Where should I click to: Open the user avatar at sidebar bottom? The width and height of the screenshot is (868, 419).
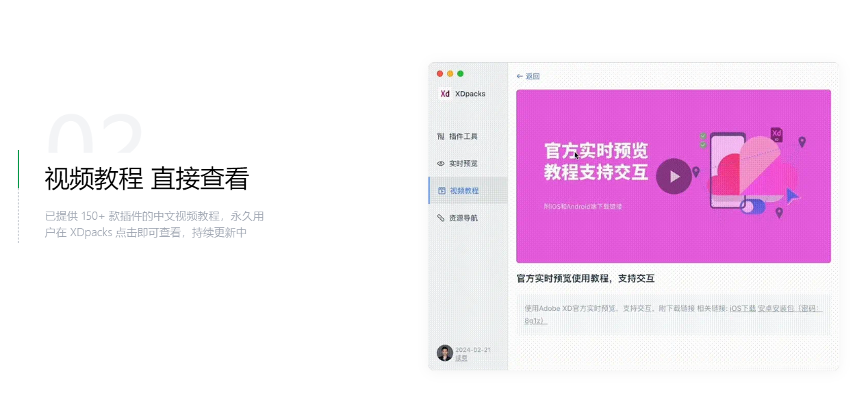click(445, 353)
